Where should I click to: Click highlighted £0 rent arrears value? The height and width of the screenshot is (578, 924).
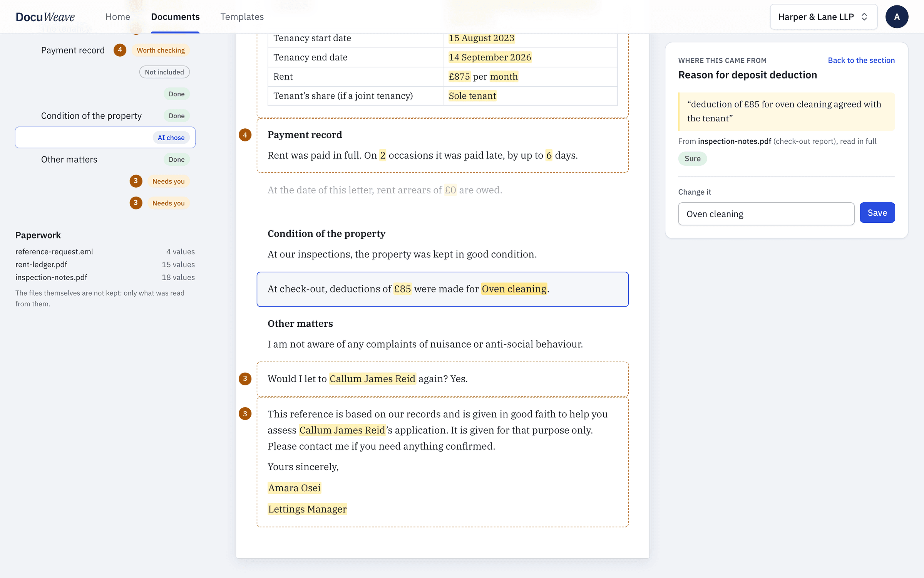pyautogui.click(x=450, y=190)
